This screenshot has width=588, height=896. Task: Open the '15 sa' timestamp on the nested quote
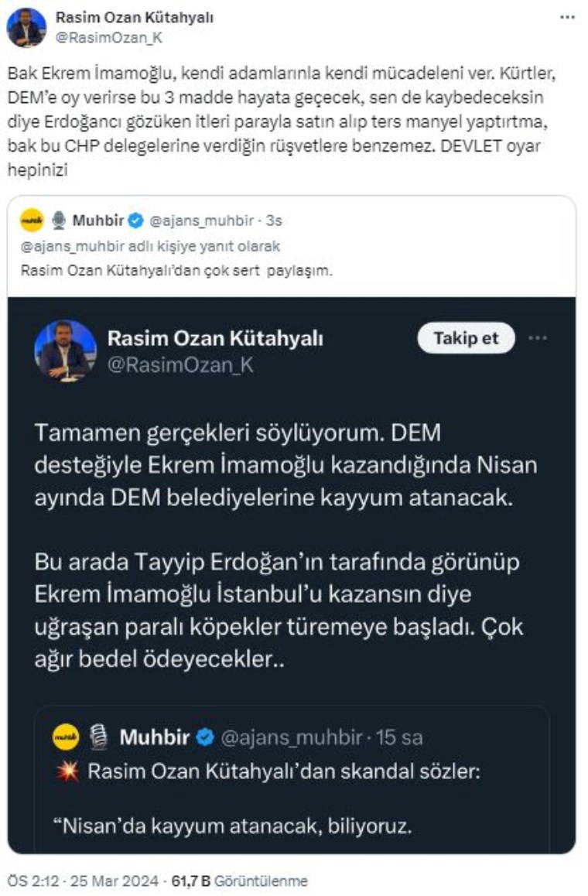click(401, 737)
